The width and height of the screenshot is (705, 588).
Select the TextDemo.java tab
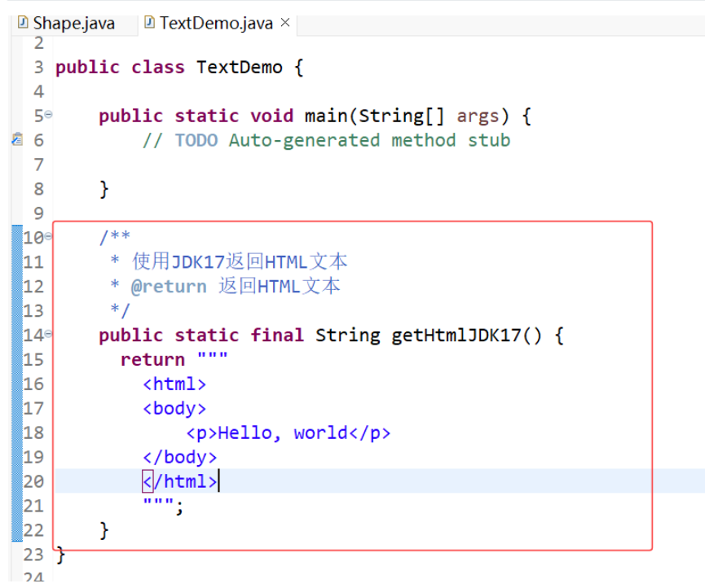pyautogui.click(x=216, y=24)
